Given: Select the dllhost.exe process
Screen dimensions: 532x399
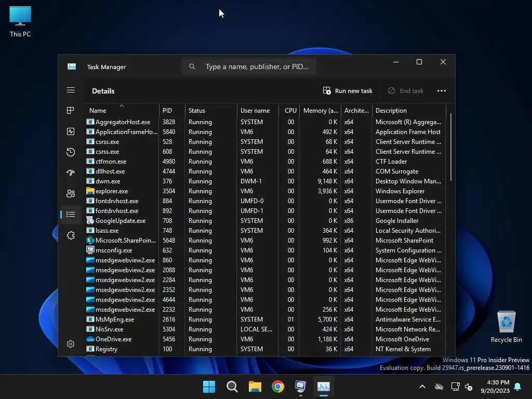Looking at the screenshot, I should click(265, 171).
